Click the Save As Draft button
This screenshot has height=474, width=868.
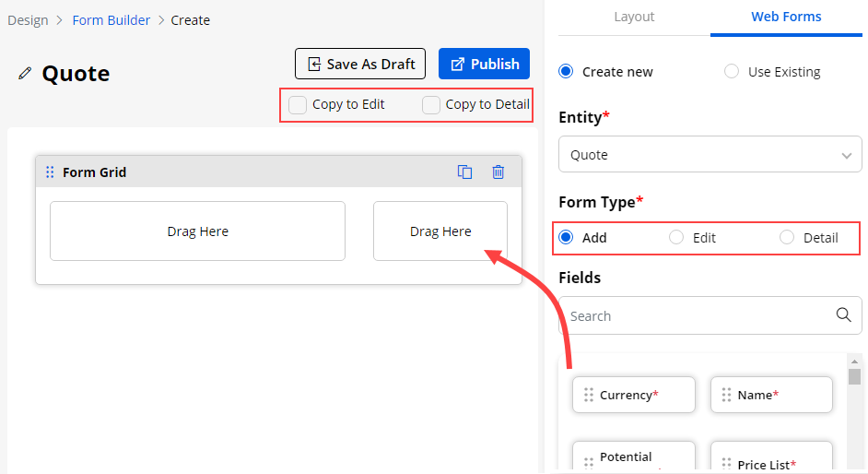[360, 64]
